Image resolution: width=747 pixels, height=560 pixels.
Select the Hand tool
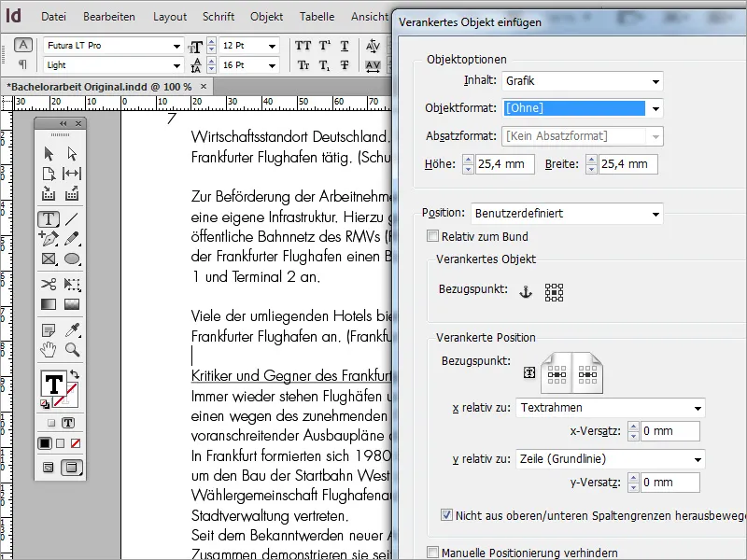coord(49,350)
